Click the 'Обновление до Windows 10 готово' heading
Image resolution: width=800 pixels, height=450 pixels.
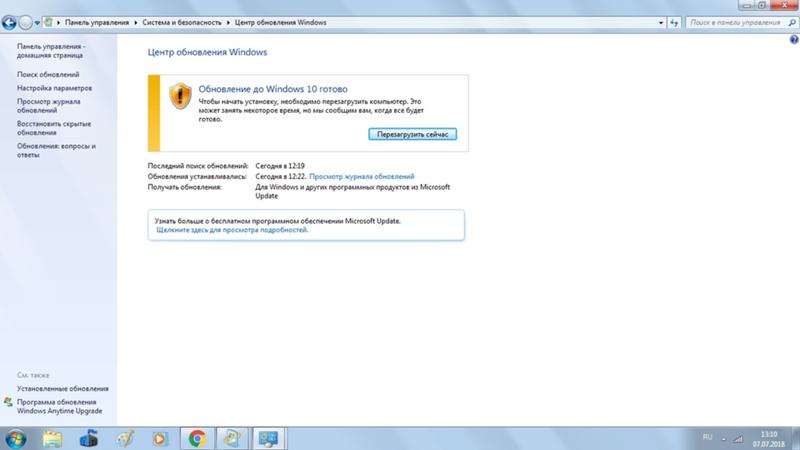tap(273, 89)
